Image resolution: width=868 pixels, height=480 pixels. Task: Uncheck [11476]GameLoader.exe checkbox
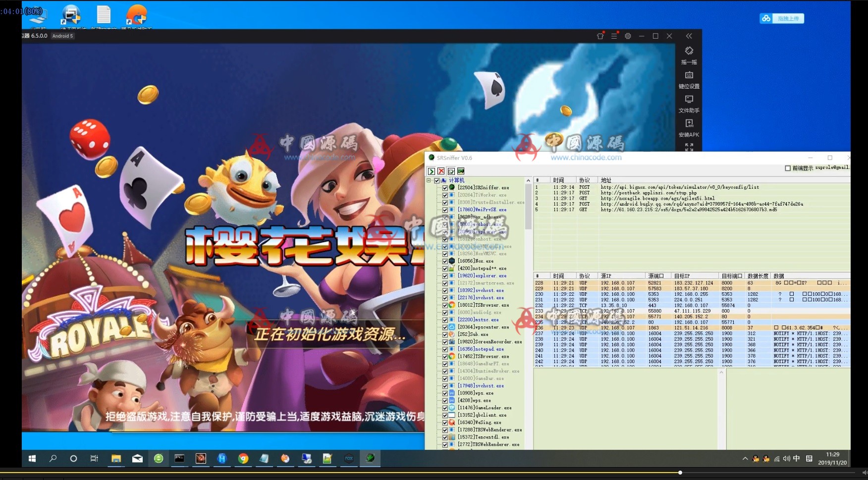(445, 408)
